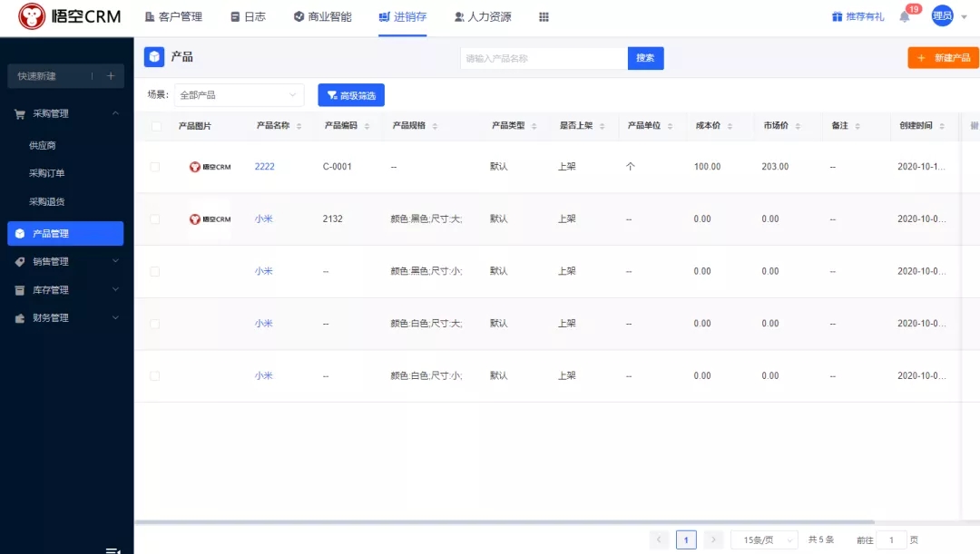Screen dimensions: 980x554
Task: Sort by 产品编码 column arrows
Action: [367, 126]
